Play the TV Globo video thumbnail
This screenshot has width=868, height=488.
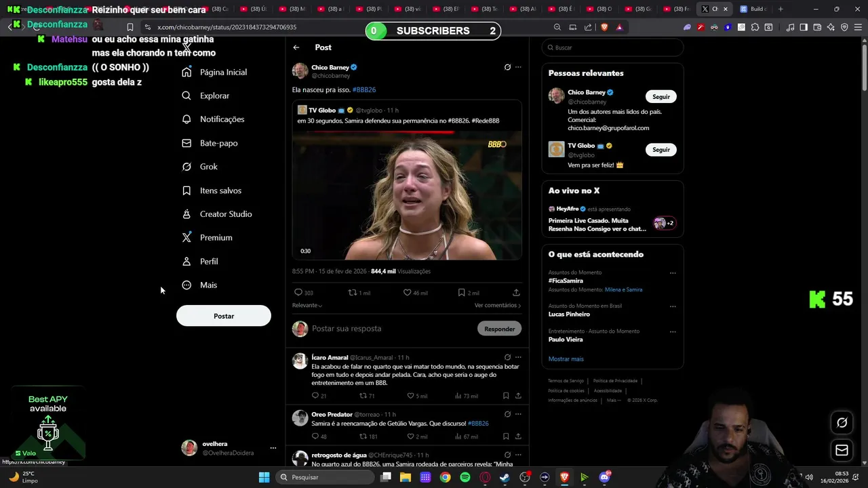coord(407,195)
